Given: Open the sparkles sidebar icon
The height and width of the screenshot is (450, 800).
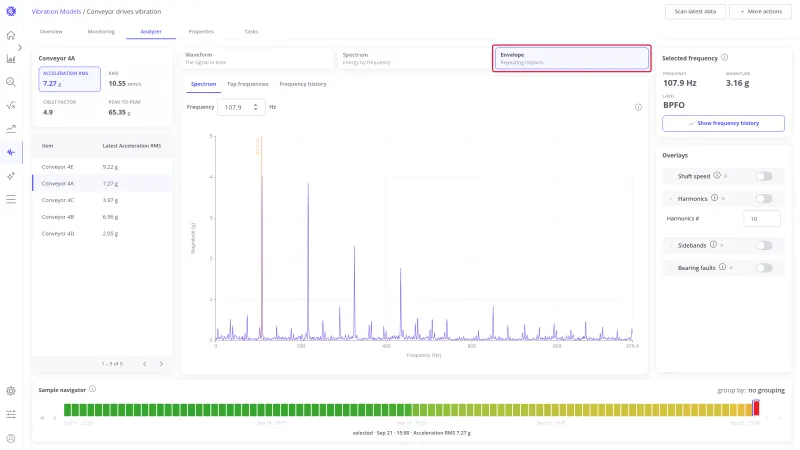Looking at the screenshot, I should [x=11, y=176].
